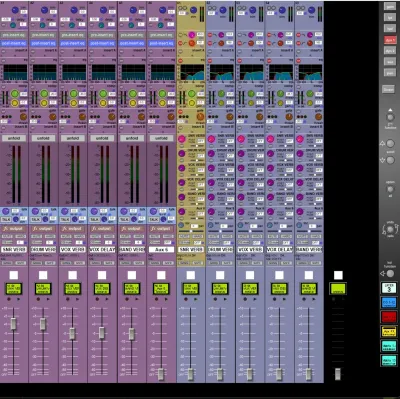The width and height of the screenshot is (400, 399).
Task: Click Aux 6 send knob on blue BAND VERB channel
Action: tap(300, 211)
